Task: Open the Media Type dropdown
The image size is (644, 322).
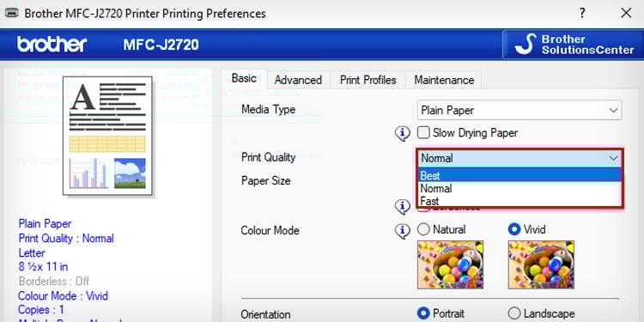Action: pyautogui.click(x=519, y=110)
